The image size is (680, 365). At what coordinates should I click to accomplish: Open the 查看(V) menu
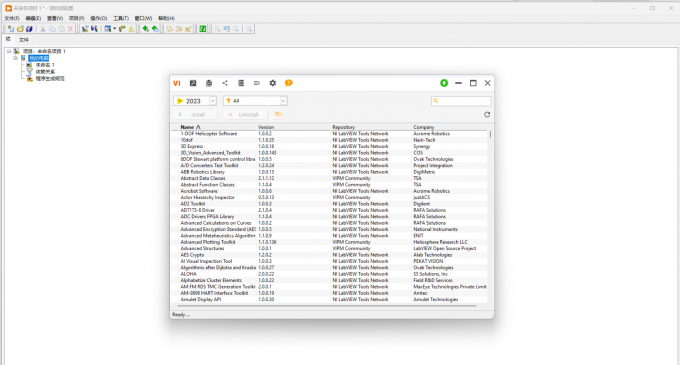point(55,18)
